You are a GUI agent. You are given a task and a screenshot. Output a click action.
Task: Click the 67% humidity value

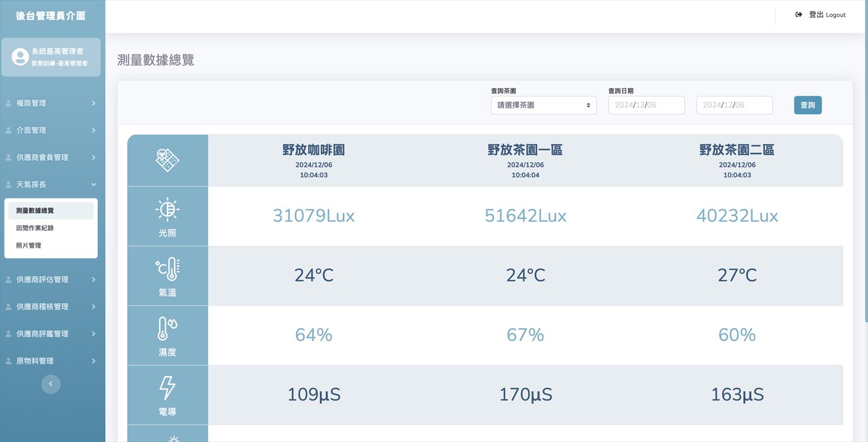(x=525, y=335)
